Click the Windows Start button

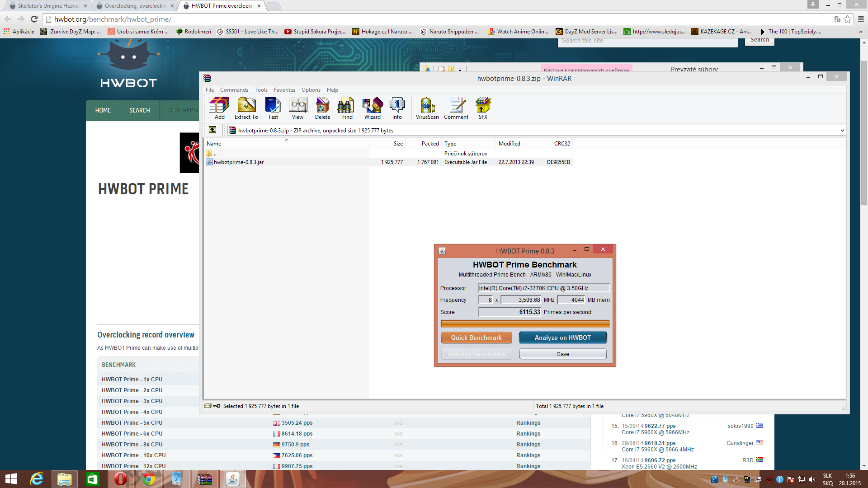coord(11,479)
